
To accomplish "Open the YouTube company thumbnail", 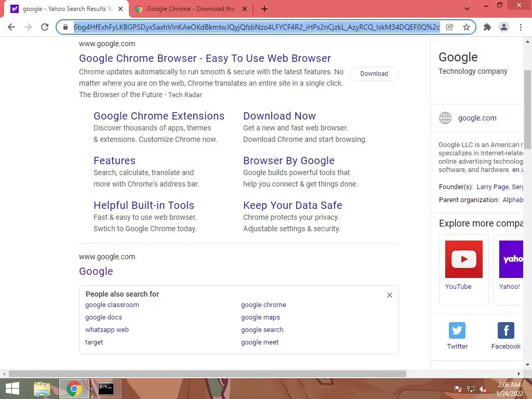I will (x=464, y=259).
